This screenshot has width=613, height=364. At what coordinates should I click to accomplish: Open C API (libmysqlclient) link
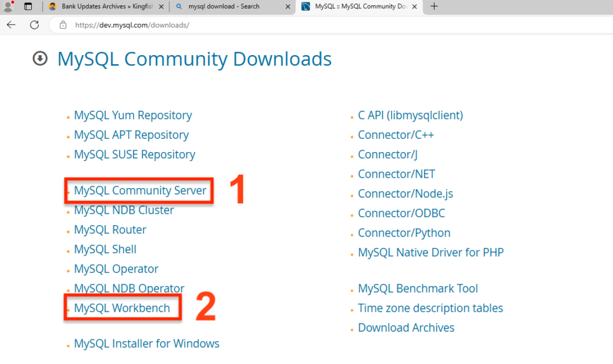point(411,116)
